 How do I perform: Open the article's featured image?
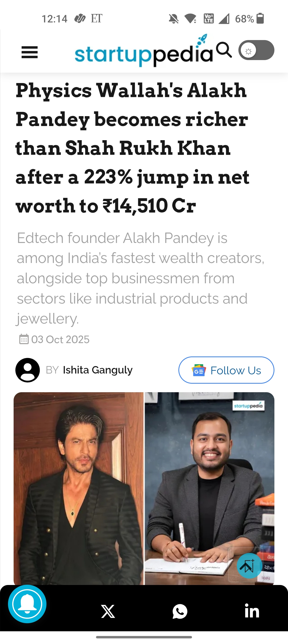tap(144, 488)
